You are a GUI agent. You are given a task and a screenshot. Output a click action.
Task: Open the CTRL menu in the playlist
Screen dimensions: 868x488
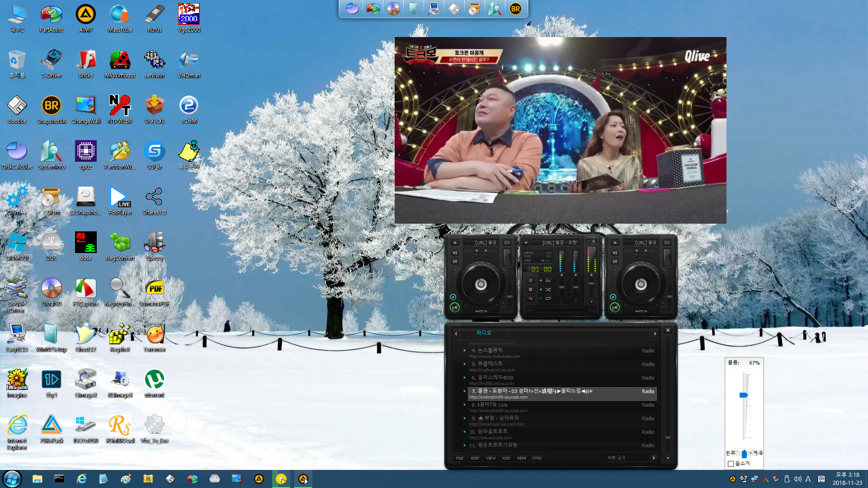pyautogui.click(x=537, y=458)
